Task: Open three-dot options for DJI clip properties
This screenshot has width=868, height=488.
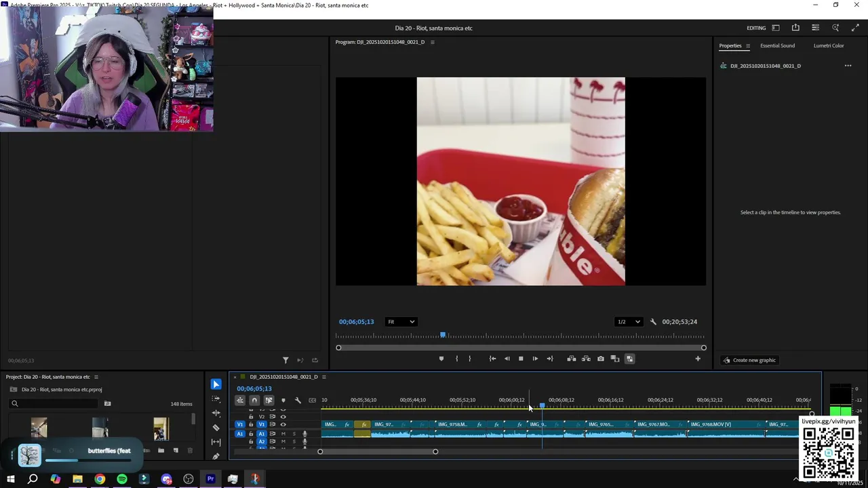Action: pyautogui.click(x=848, y=66)
